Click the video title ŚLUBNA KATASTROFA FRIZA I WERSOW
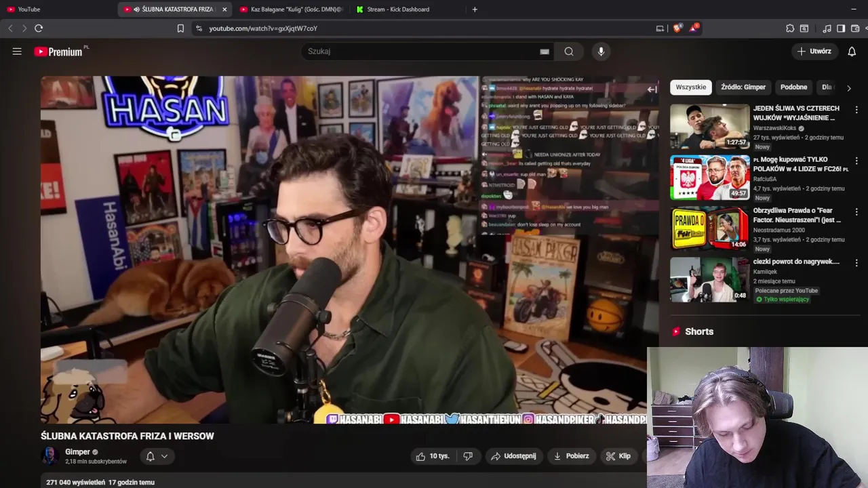Screen dimensions: 868x488 pyautogui.click(x=127, y=436)
